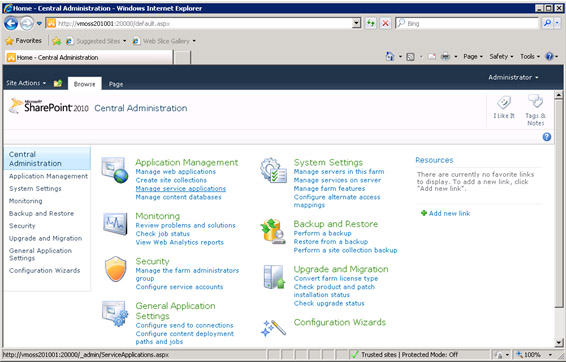Screen dimensions: 566x362
Task: Open the Site Actions dropdown
Action: (x=26, y=83)
